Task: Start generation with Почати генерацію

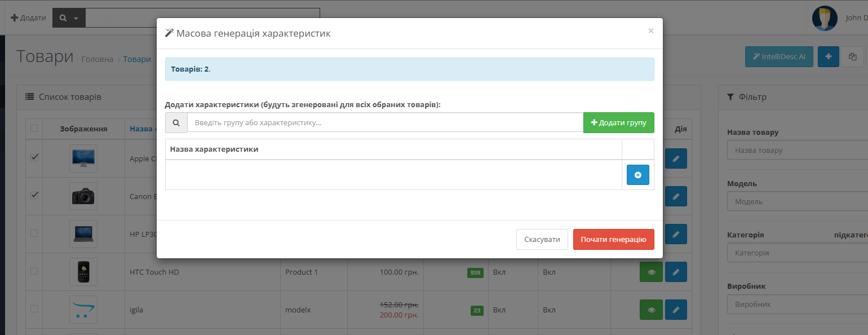Action: (613, 239)
